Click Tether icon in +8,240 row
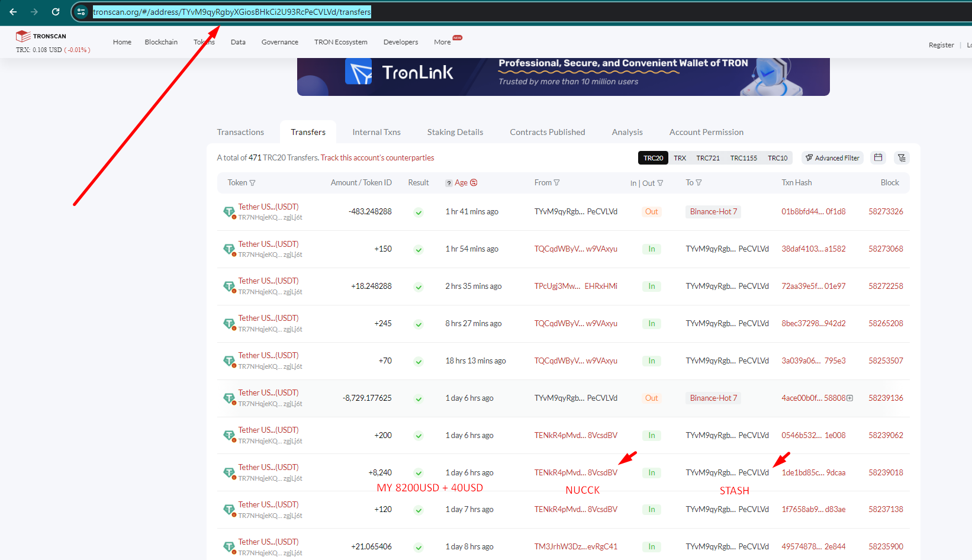The image size is (972, 560). point(229,473)
